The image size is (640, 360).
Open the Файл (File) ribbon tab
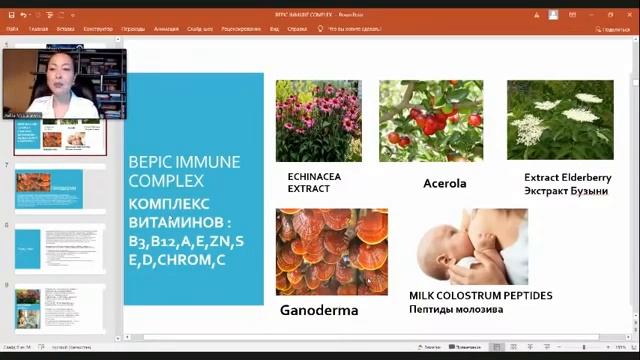tap(12, 29)
